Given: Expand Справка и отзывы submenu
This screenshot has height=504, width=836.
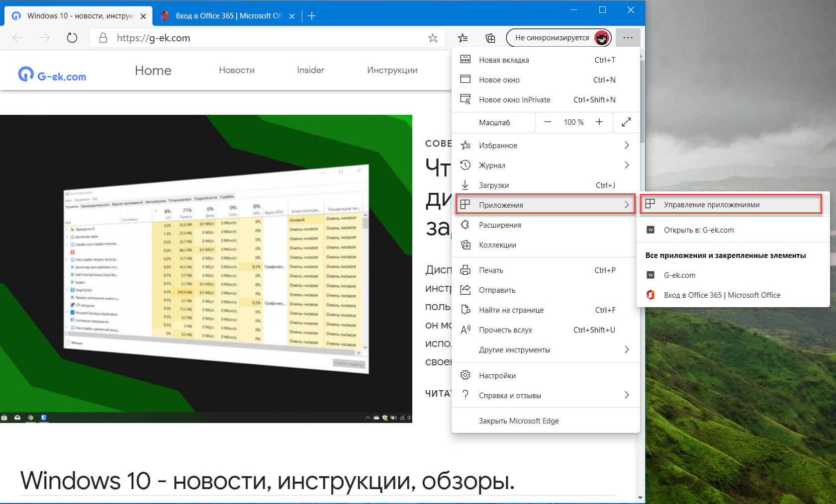Looking at the screenshot, I should coord(546,395).
